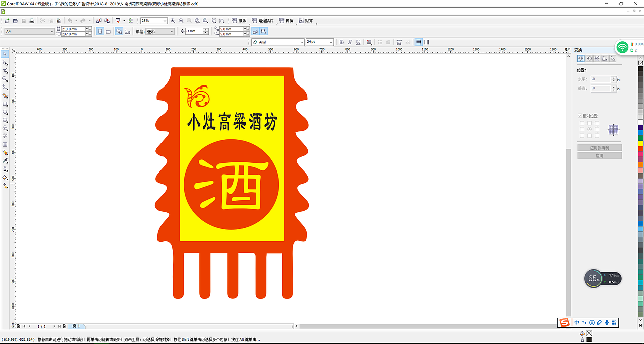Select the Shape tool
The image size is (644, 344).
point(5,62)
